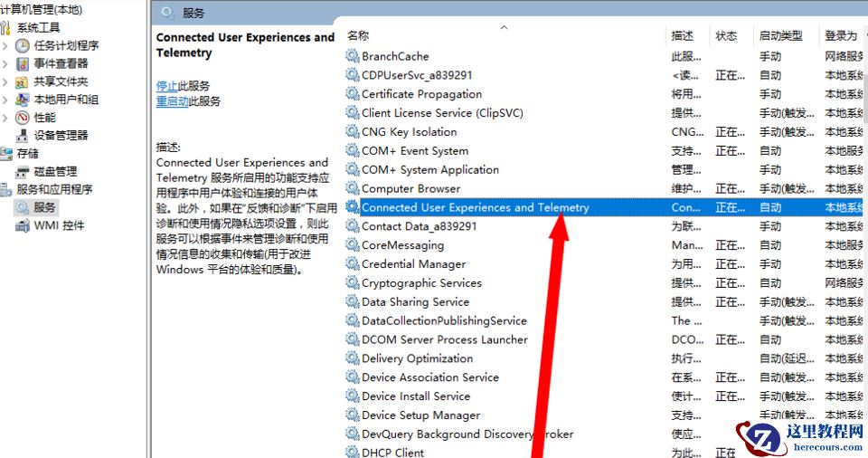This screenshot has height=458, width=868.
Task: Click the Device Install Service gear icon
Action: (353, 396)
